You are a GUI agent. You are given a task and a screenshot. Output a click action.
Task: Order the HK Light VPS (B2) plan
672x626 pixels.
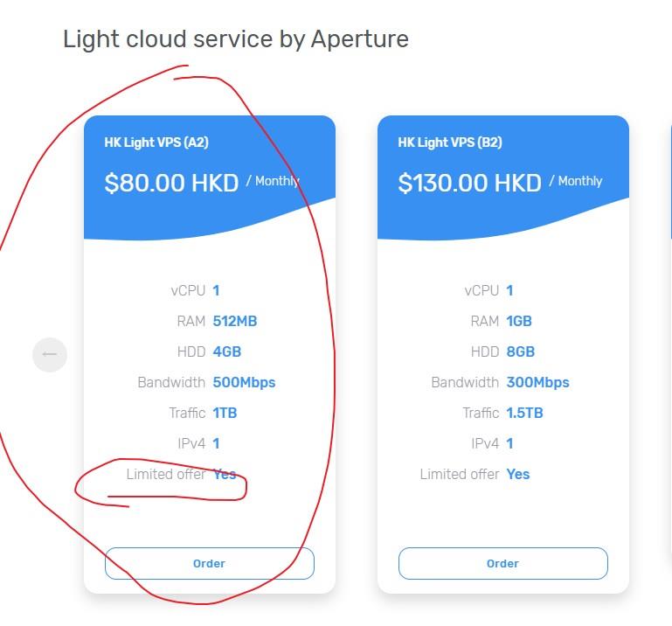pyautogui.click(x=502, y=564)
